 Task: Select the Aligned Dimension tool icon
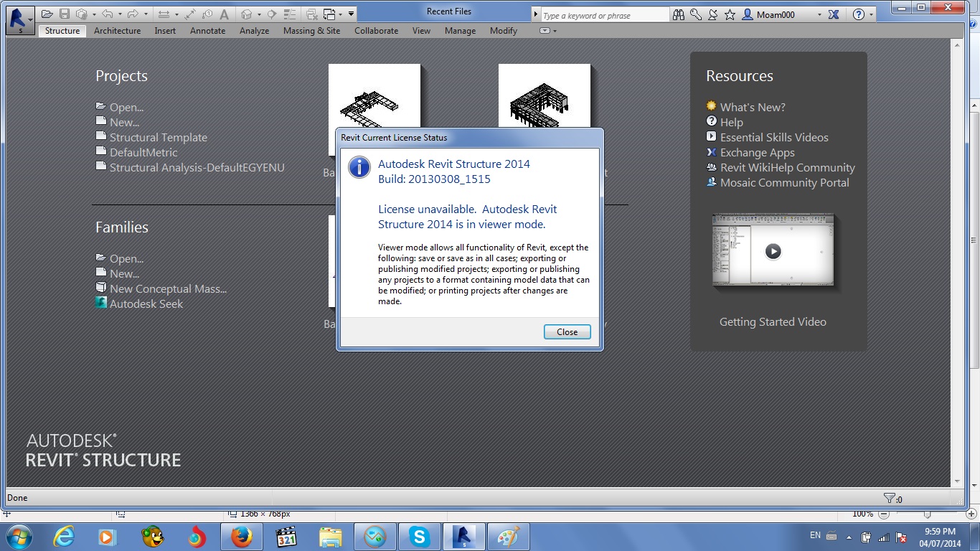pyautogui.click(x=190, y=14)
